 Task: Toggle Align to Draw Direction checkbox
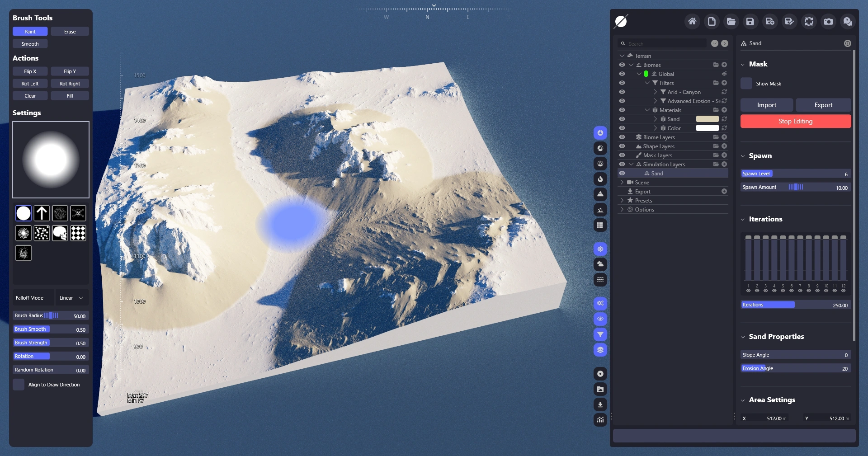[19, 385]
